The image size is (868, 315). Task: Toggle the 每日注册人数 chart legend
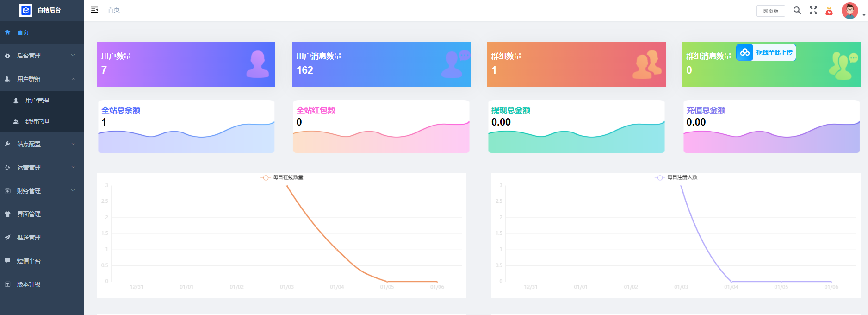(676, 177)
